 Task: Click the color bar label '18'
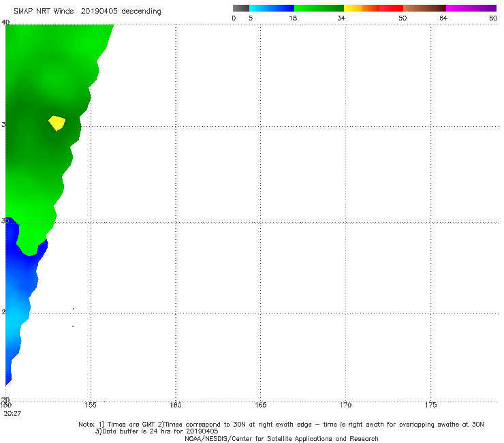[293, 18]
